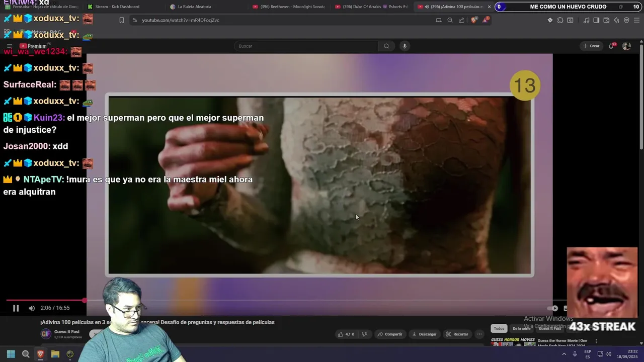The width and height of the screenshot is (644, 362).
Task: Switch to La Ruleta Aleatoria tab
Action: pyautogui.click(x=194, y=7)
